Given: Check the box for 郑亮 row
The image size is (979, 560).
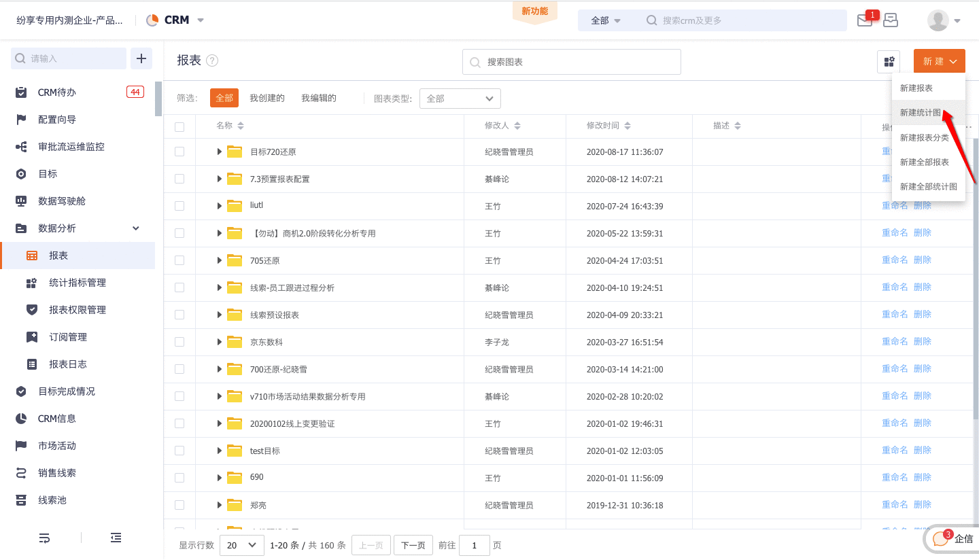Looking at the screenshot, I should click(179, 505).
